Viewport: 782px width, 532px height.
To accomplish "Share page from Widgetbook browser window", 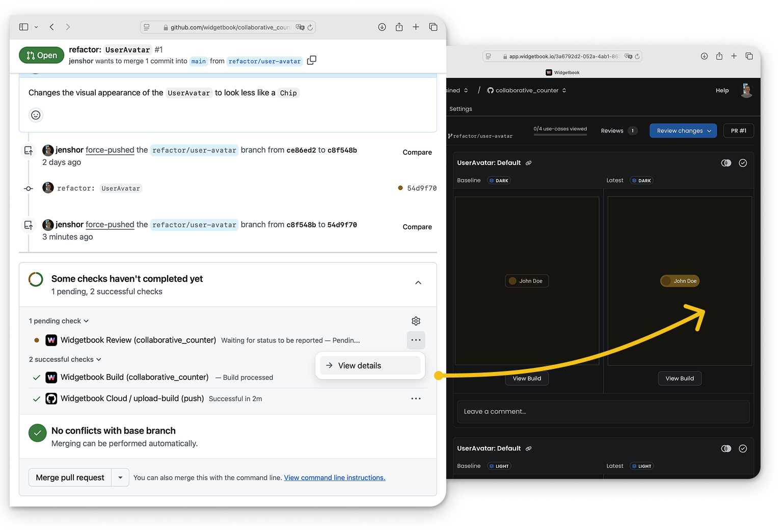I will pyautogui.click(x=719, y=56).
